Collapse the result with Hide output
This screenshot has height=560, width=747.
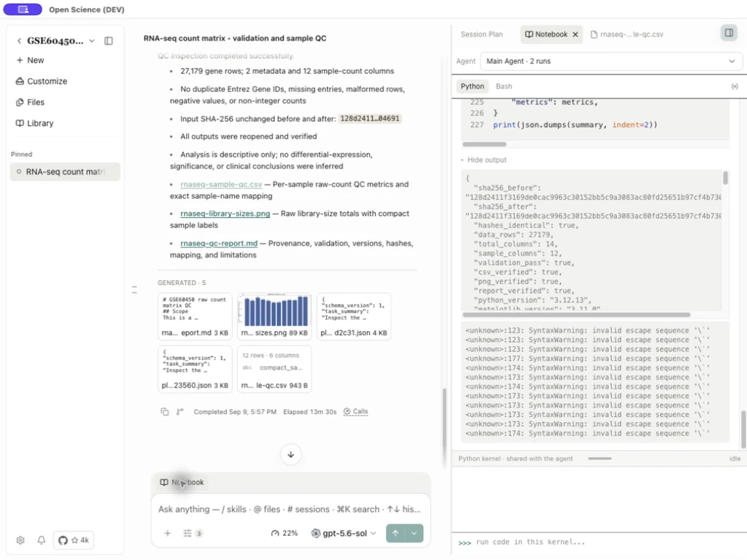pos(484,160)
